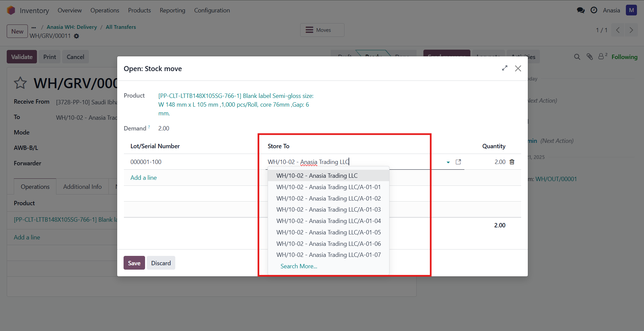The width and height of the screenshot is (644, 331).
Task: Mark record as favorite with star icon
Action: pyautogui.click(x=20, y=83)
